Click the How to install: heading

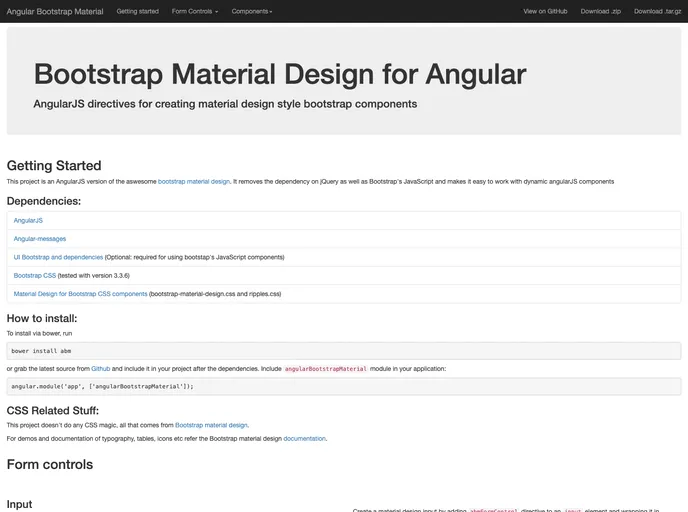[42, 319]
